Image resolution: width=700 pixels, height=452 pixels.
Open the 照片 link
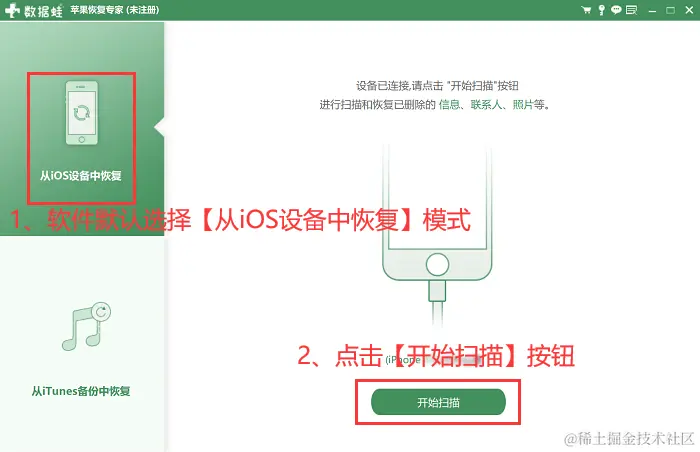[x=523, y=105]
